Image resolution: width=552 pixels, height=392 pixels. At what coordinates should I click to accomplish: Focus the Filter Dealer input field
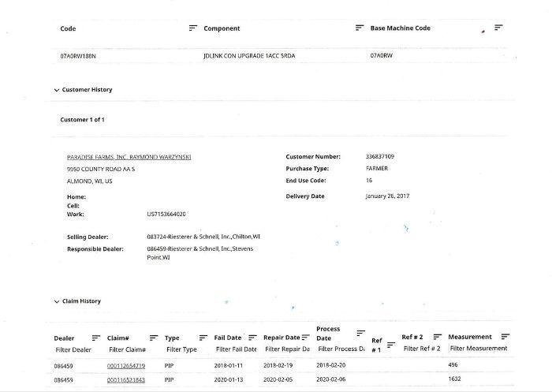coord(73,349)
